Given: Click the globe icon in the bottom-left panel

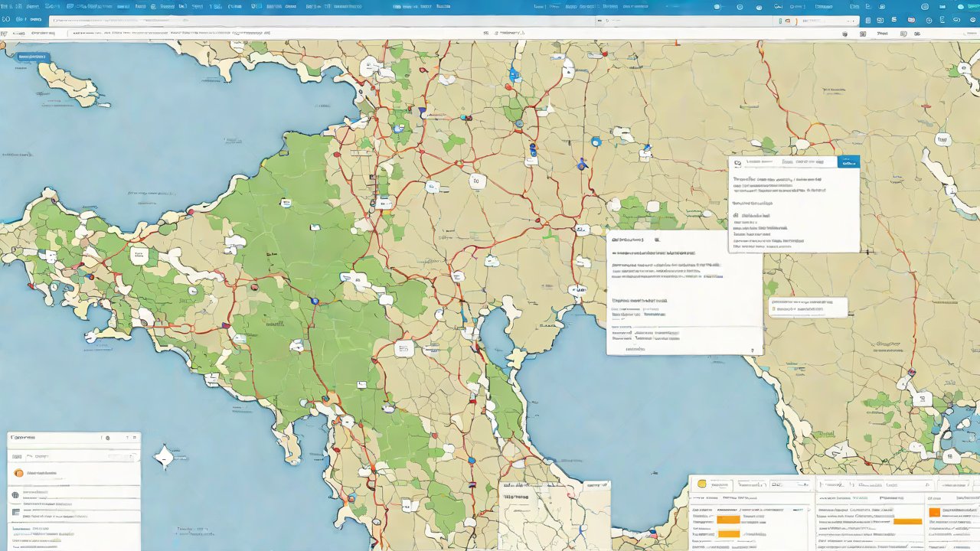Looking at the screenshot, I should click(x=15, y=495).
